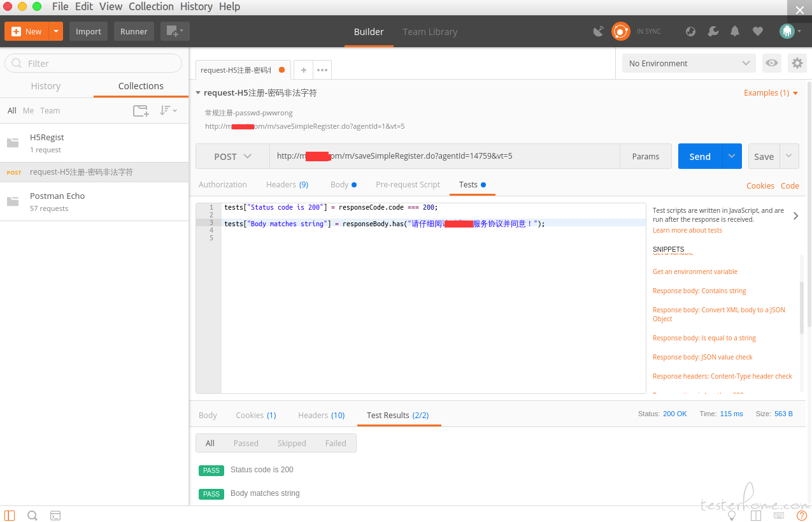Open the Postman Echo collection
Screen dimensions: 812x522
pyautogui.click(x=94, y=201)
